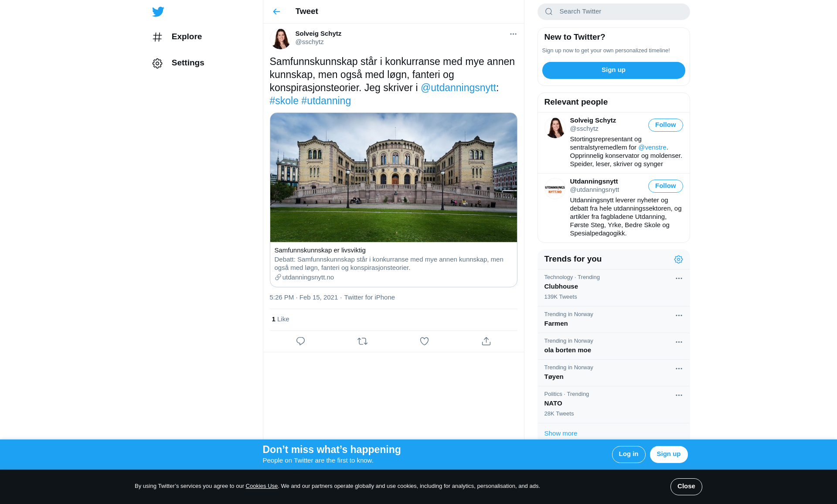Open the @venstre mention in the bio
The height and width of the screenshot is (504, 837).
click(x=652, y=147)
